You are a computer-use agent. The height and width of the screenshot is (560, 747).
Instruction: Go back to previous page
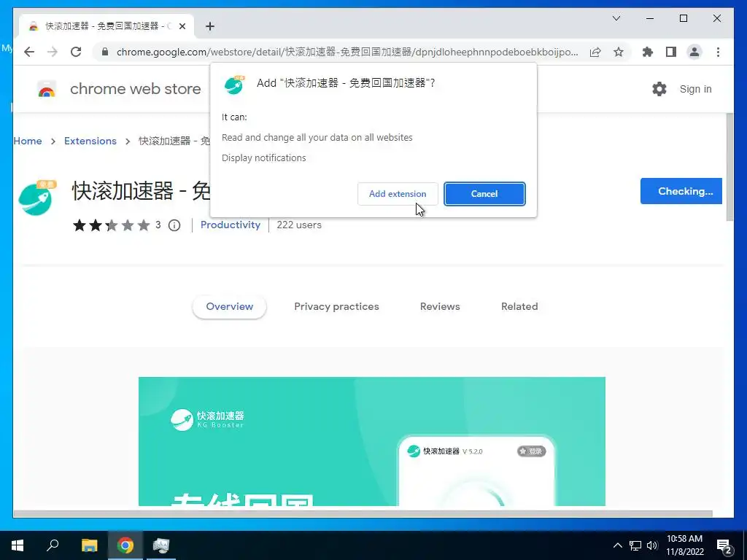(29, 52)
